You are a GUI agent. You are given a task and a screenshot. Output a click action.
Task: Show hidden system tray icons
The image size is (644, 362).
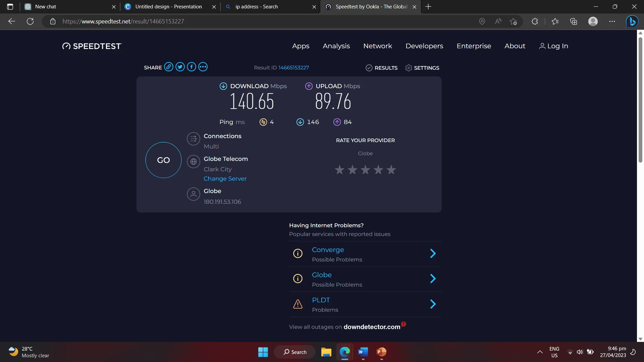click(x=540, y=352)
